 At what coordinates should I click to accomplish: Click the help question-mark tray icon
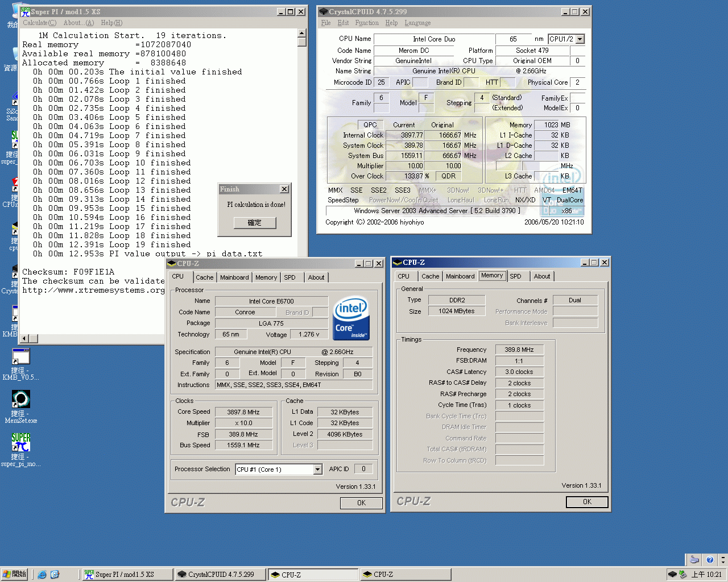[x=709, y=560]
